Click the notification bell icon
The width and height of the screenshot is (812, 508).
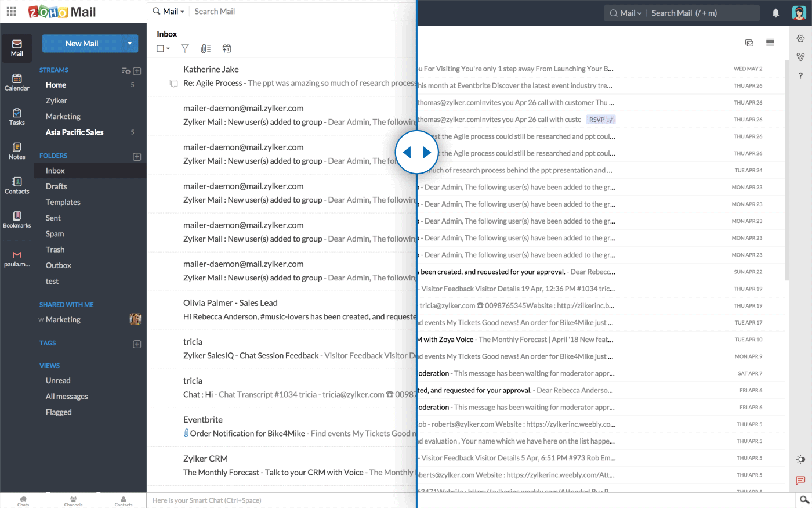point(775,12)
